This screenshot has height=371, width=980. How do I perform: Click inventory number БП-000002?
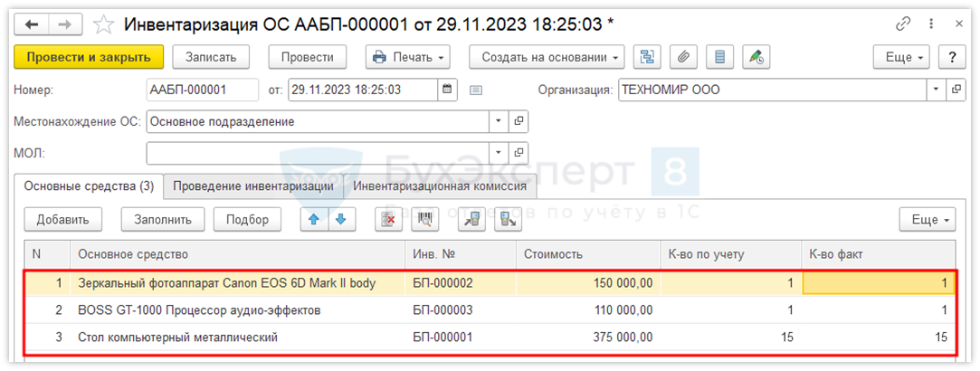tap(461, 283)
